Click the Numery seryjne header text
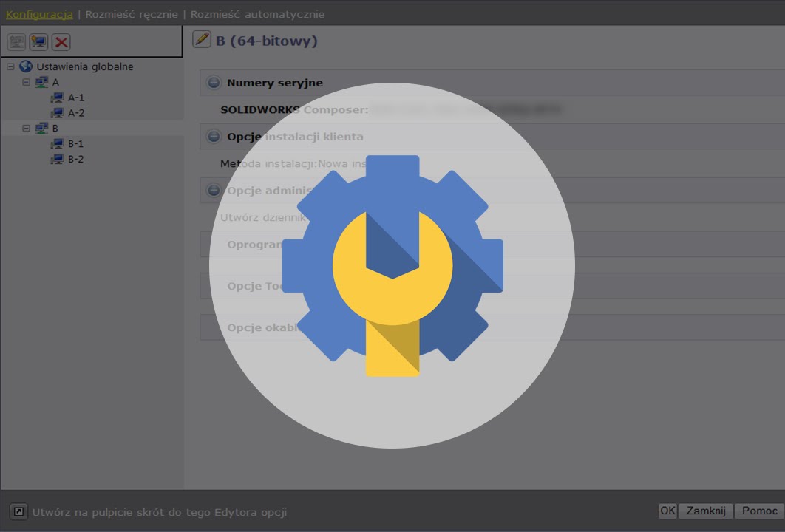Screen dimensions: 785x532 tap(275, 83)
